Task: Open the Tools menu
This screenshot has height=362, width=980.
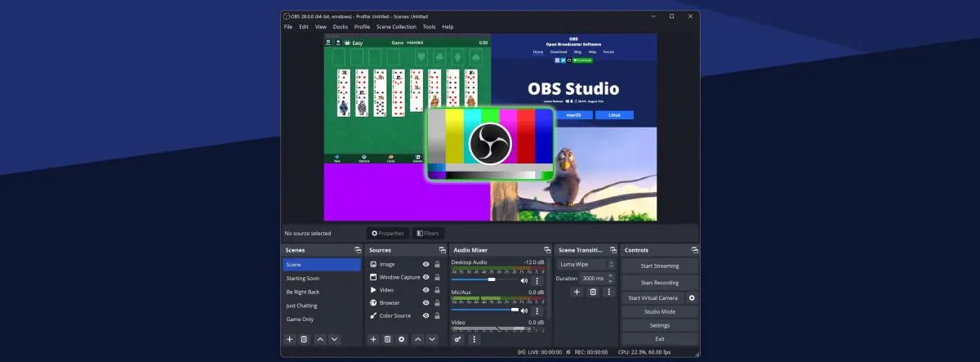Action: click(x=429, y=27)
